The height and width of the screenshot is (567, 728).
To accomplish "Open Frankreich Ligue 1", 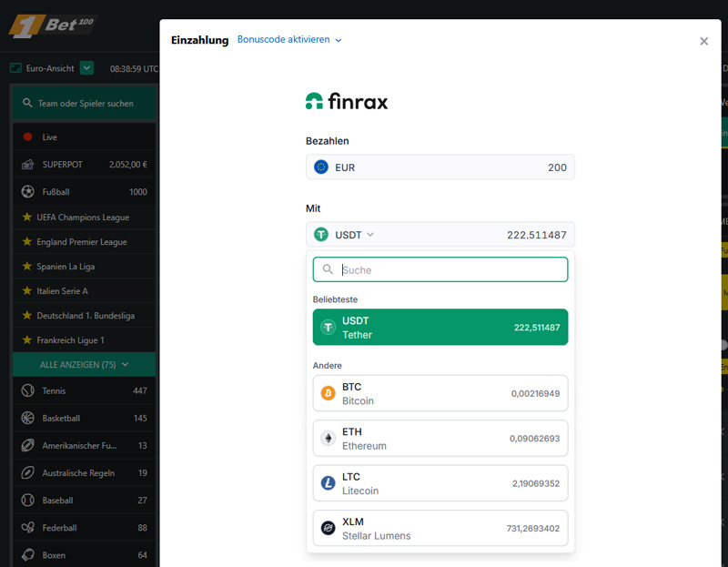I will pos(85,339).
